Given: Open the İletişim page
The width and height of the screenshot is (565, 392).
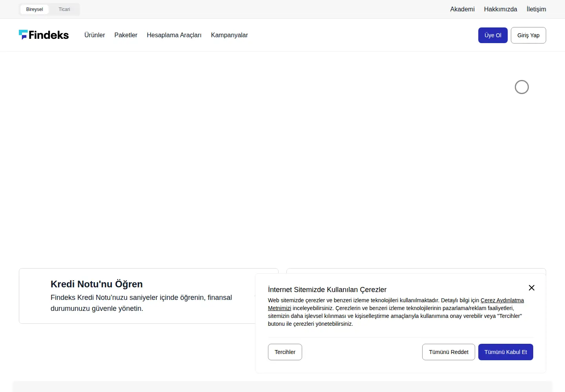Looking at the screenshot, I should [x=536, y=9].
